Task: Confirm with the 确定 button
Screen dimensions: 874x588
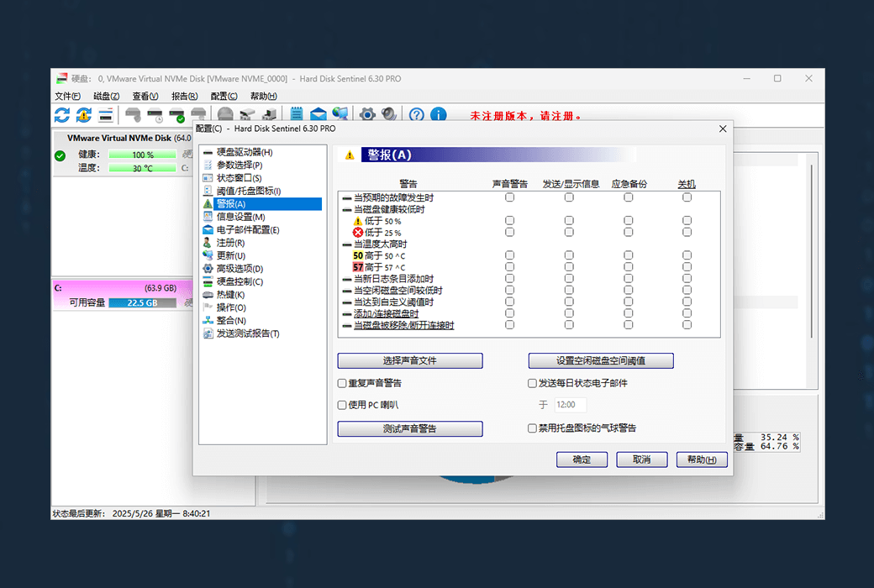Action: click(582, 459)
